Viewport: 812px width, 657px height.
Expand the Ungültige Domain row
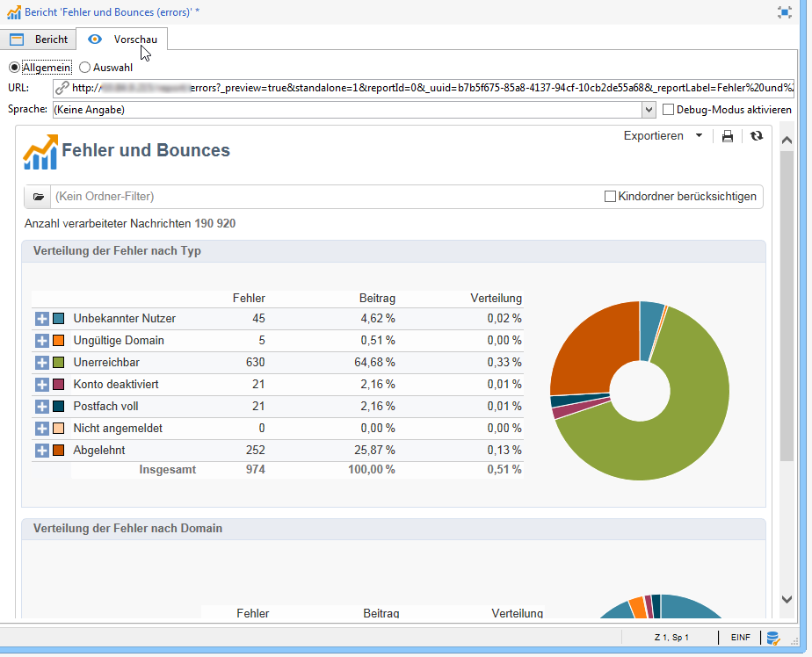(42, 341)
